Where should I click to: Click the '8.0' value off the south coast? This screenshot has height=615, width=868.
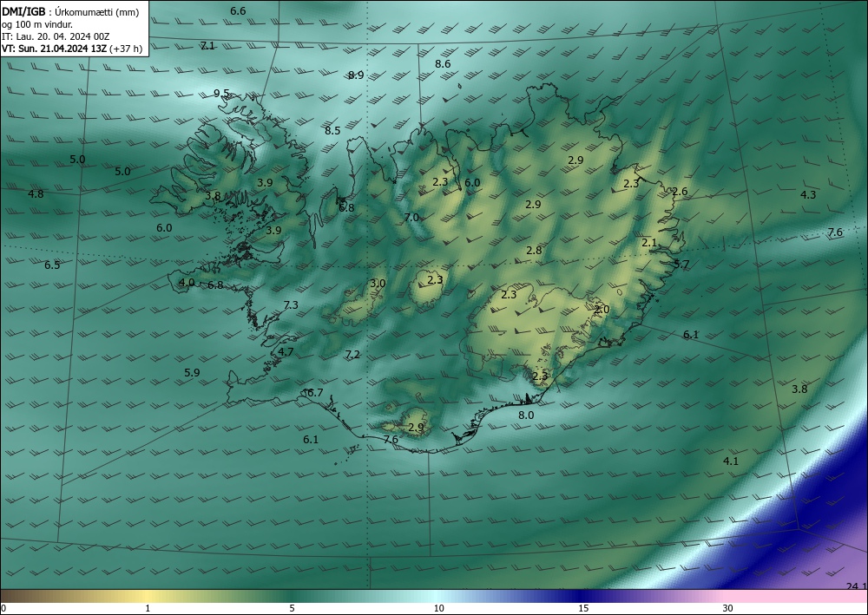(526, 415)
